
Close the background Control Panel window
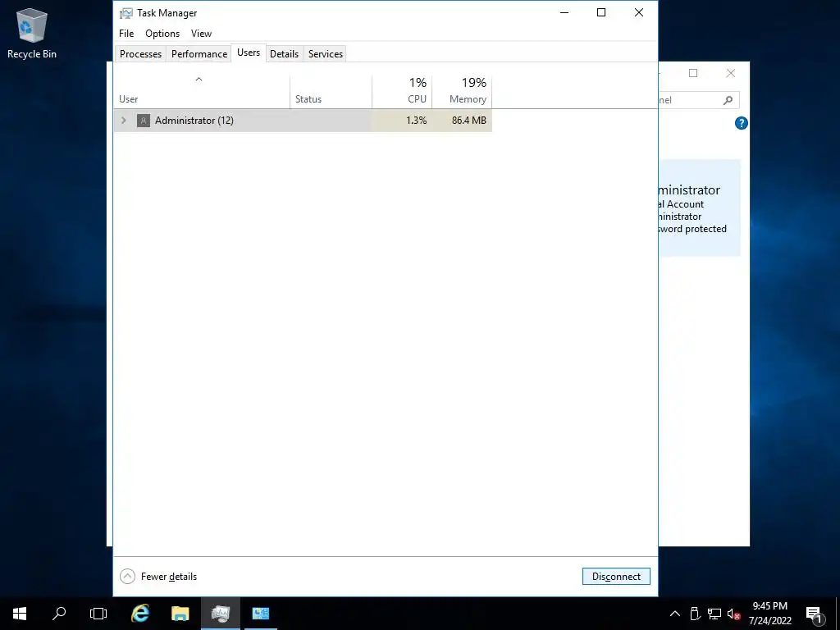click(x=731, y=73)
